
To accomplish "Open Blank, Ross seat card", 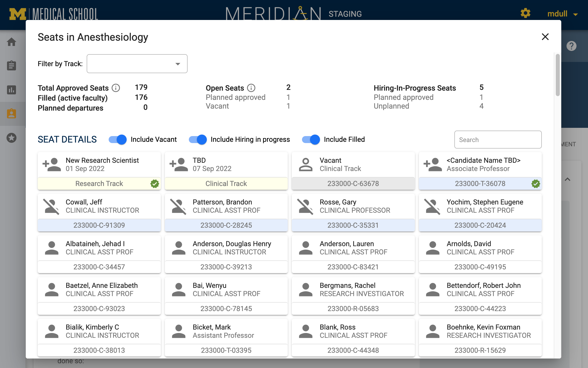I will pyautogui.click(x=353, y=338).
